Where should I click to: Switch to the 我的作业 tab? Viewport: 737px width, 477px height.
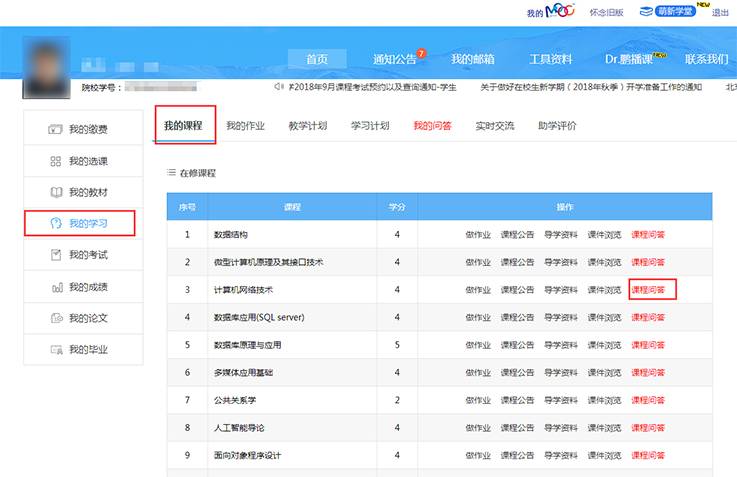(245, 125)
